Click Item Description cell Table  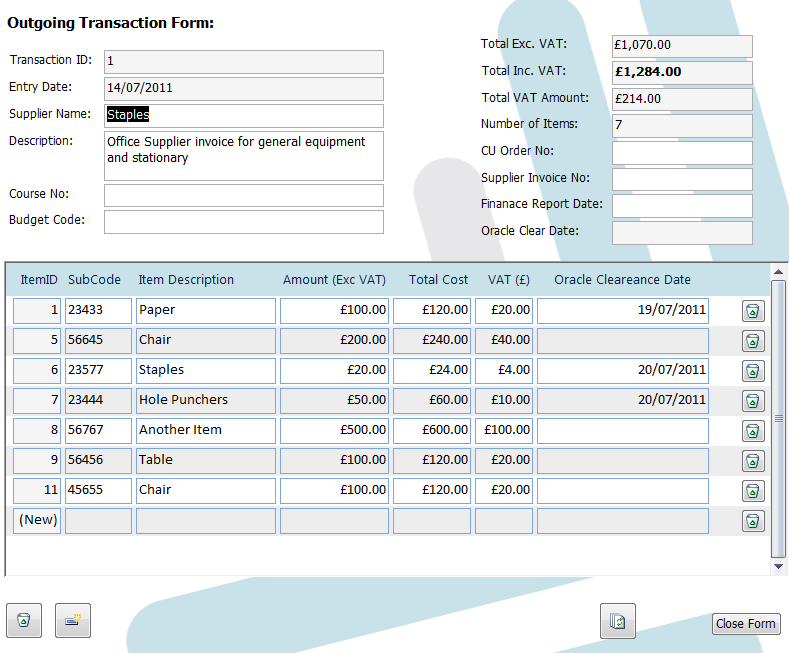coord(206,460)
